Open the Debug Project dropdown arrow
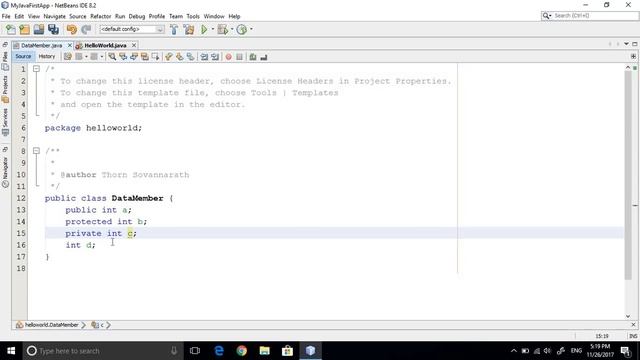This screenshot has height=360, width=640. (x=232, y=29)
